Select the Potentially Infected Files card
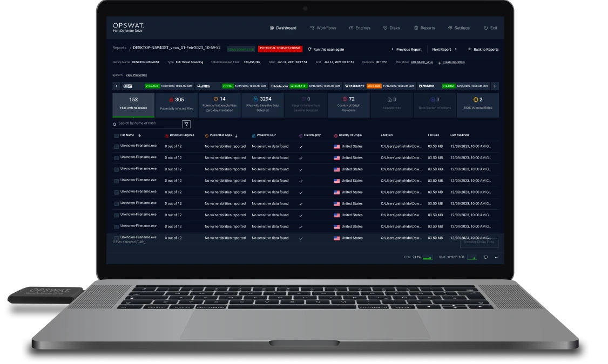608x364 pixels. [x=177, y=105]
